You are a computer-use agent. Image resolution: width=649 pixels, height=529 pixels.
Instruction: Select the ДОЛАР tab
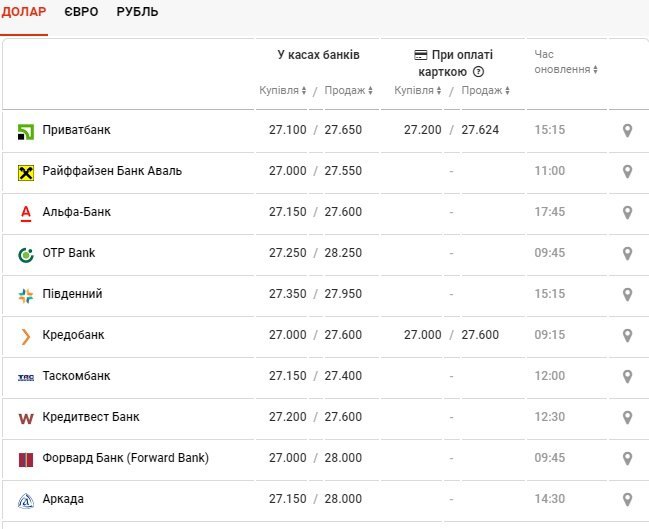tap(24, 12)
